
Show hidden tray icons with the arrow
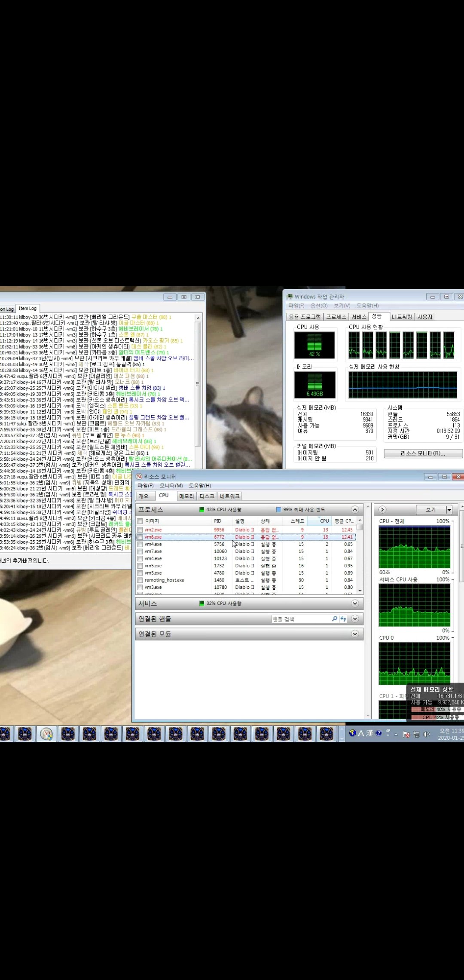coord(396,734)
